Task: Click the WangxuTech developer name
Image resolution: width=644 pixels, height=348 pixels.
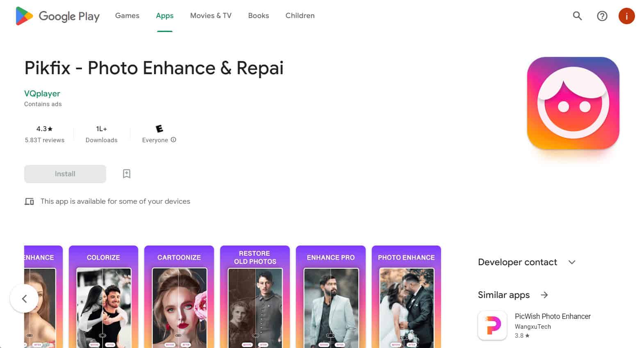Action: [533, 327]
